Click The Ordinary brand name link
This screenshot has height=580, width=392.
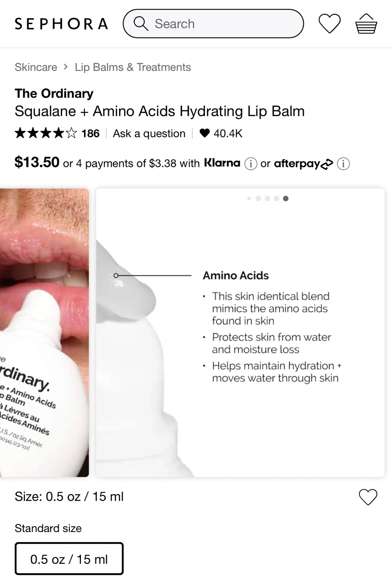[x=54, y=93]
